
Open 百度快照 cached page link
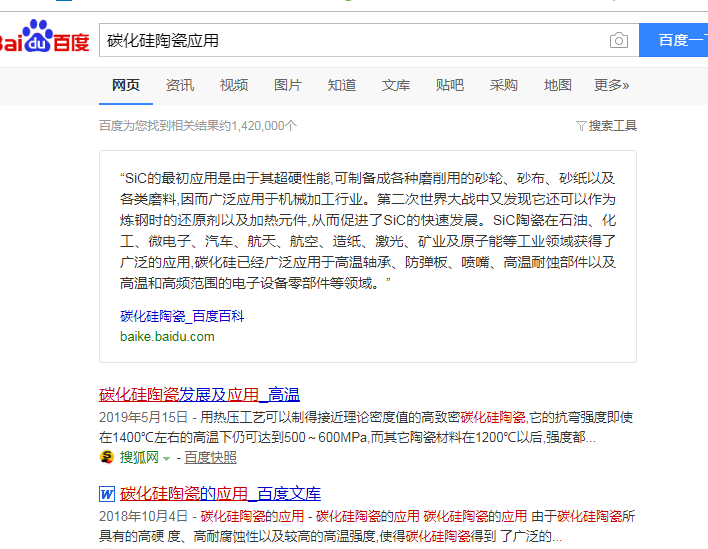(210, 457)
